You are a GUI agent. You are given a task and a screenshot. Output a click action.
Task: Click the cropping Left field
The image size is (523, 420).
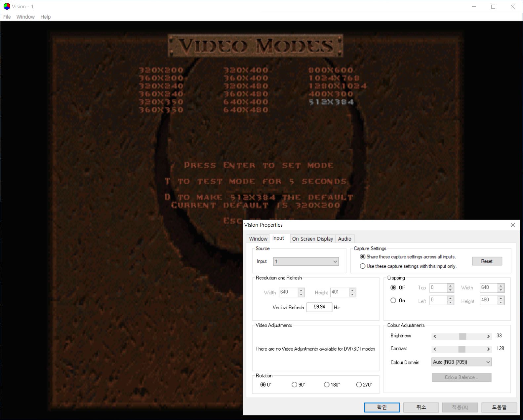pos(438,300)
